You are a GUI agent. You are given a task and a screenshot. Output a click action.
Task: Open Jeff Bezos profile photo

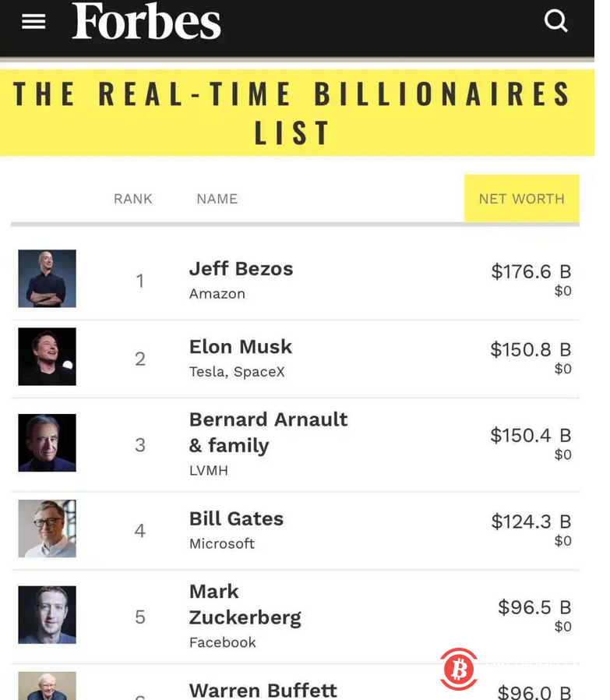coord(48,278)
